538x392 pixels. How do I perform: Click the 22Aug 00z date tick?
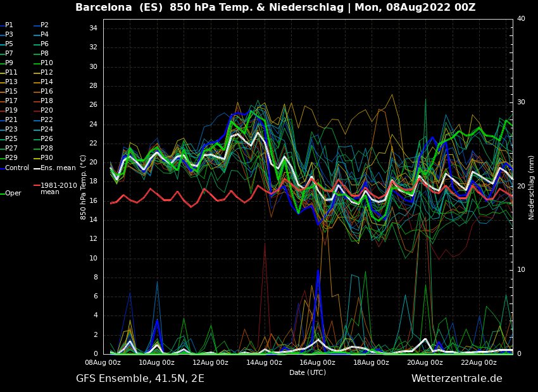pos(479,362)
